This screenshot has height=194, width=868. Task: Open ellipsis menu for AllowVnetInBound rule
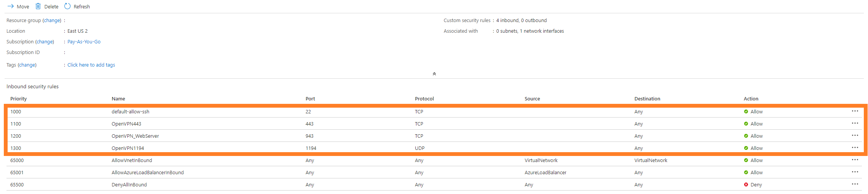tap(855, 160)
